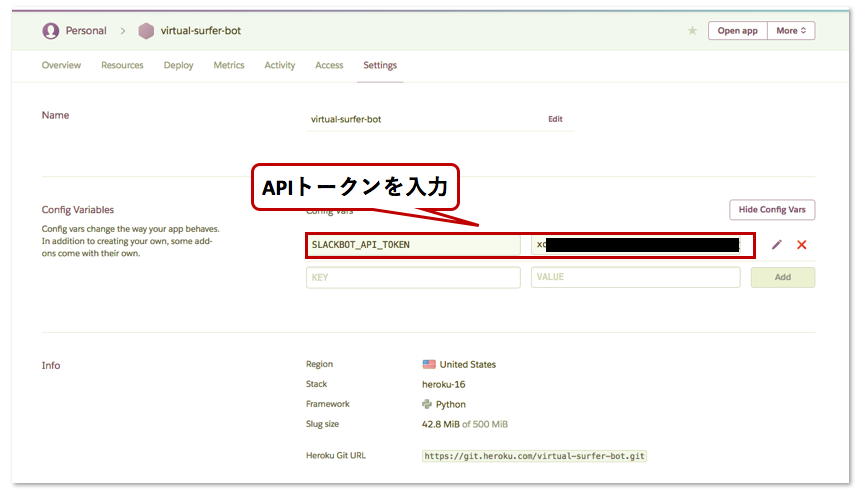Image resolution: width=860 pixels, height=492 pixels.
Task: Click the Python framework label
Action: [451, 404]
